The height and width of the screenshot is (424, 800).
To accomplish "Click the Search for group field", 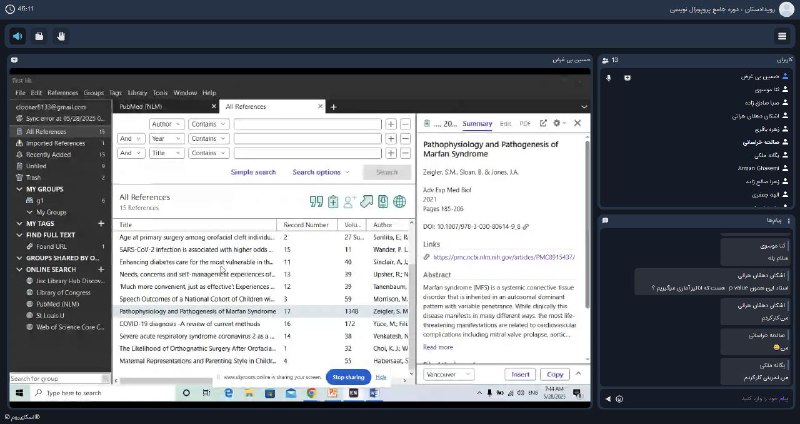I will tap(56, 379).
